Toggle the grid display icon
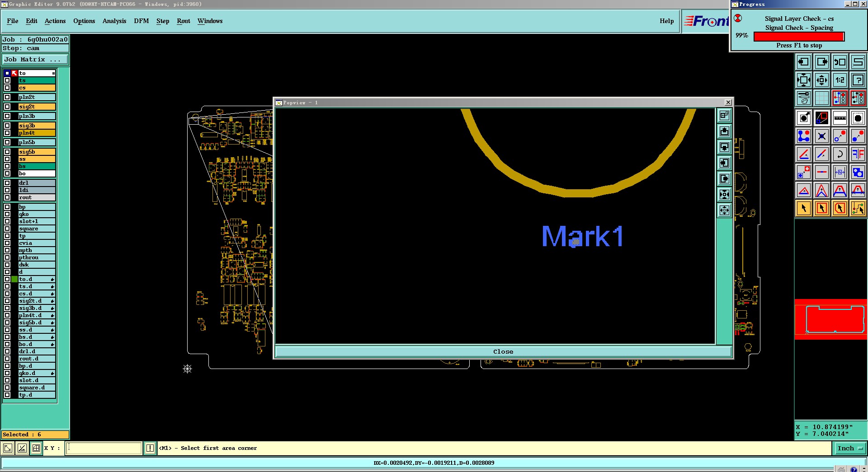Screen dimensions: 868x472 tap(822, 98)
